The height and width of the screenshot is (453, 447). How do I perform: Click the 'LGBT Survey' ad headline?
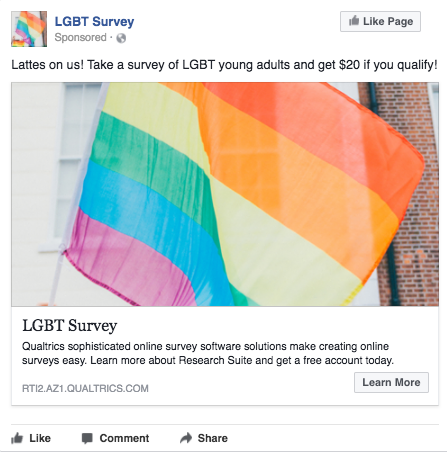click(70, 326)
